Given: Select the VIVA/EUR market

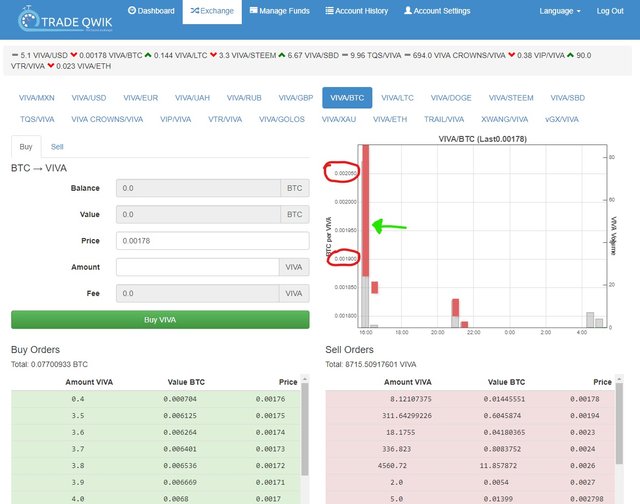Looking at the screenshot, I should (140, 98).
